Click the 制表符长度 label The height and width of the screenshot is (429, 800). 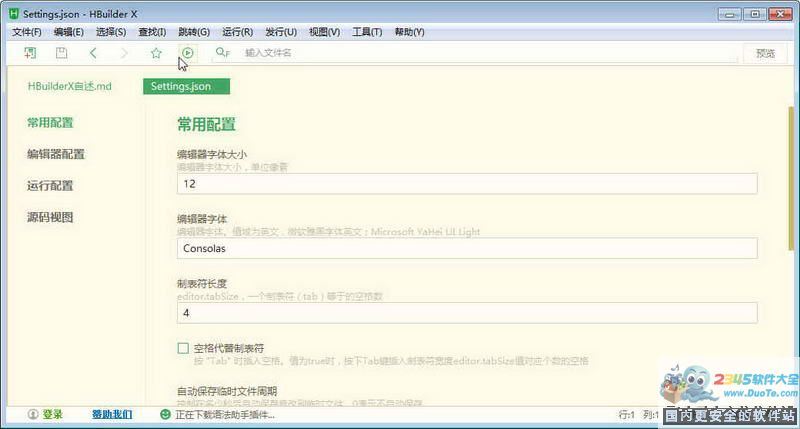tap(202, 283)
